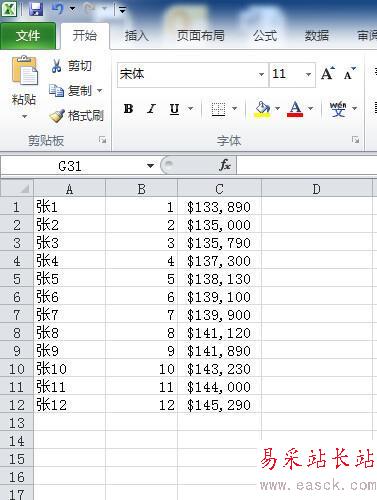Open the clipboard group dialog launcher
Viewport: 377px width, 500px height.
pos(102,140)
